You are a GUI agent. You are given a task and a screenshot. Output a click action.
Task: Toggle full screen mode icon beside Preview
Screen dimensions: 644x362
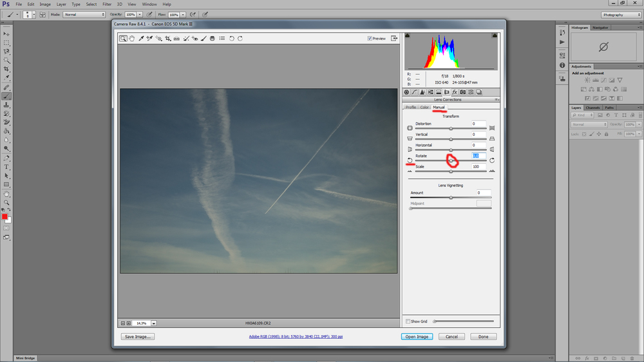click(394, 38)
